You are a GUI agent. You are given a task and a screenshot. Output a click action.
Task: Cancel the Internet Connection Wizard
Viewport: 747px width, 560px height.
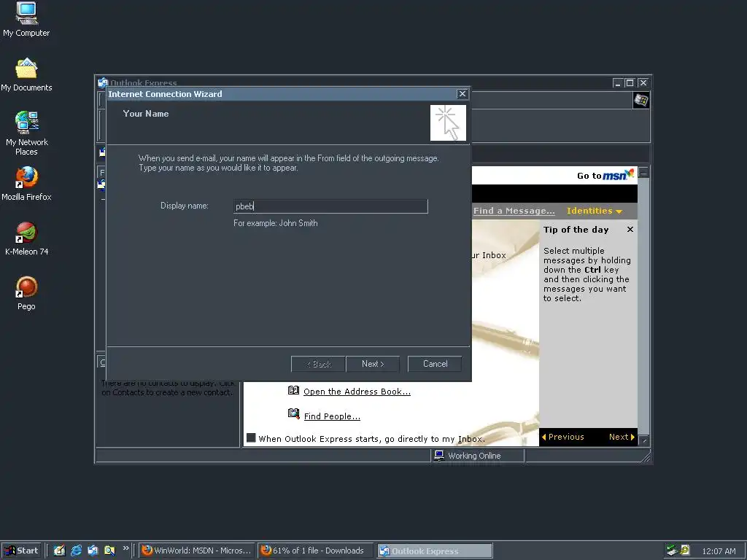tap(435, 364)
